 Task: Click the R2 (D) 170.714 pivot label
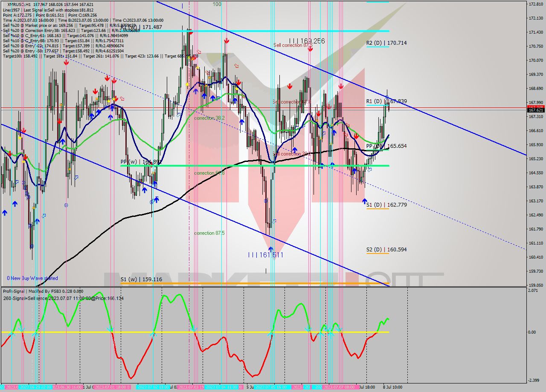click(x=386, y=43)
